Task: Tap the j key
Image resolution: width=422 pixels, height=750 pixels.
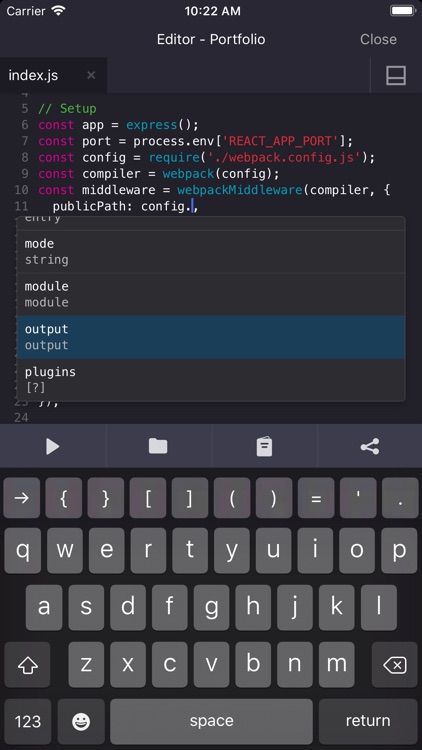Action: tap(295, 607)
